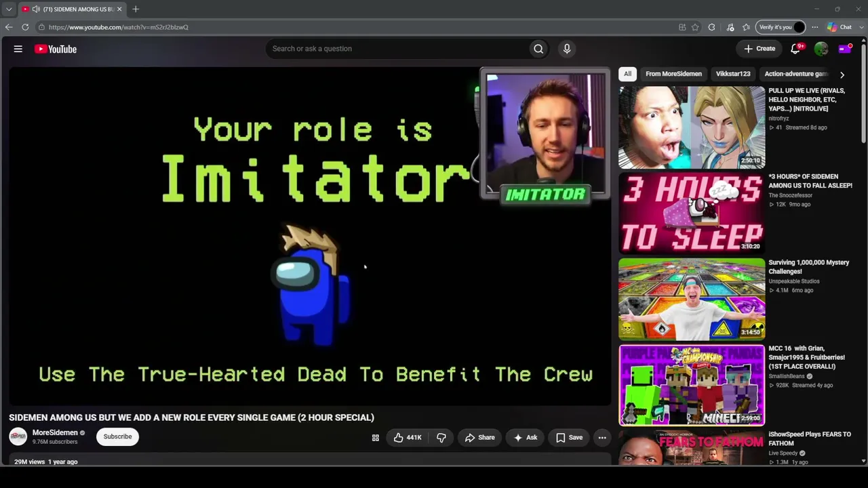Open the MoreSidemen channel name link
Viewport: 868px width, 488px height.
(x=55, y=432)
